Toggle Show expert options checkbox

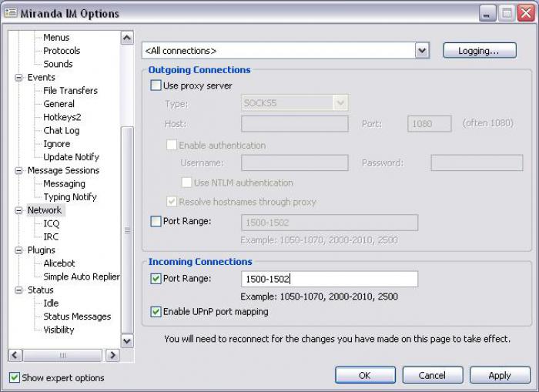pos(15,377)
